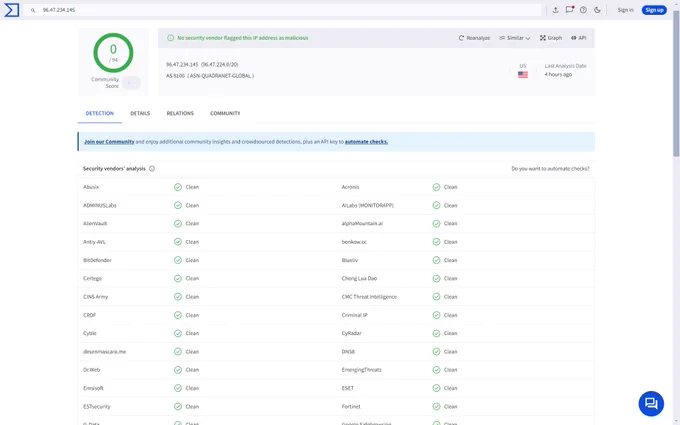Click the clean checkmark for Certego
680x425 pixels.
click(178, 278)
